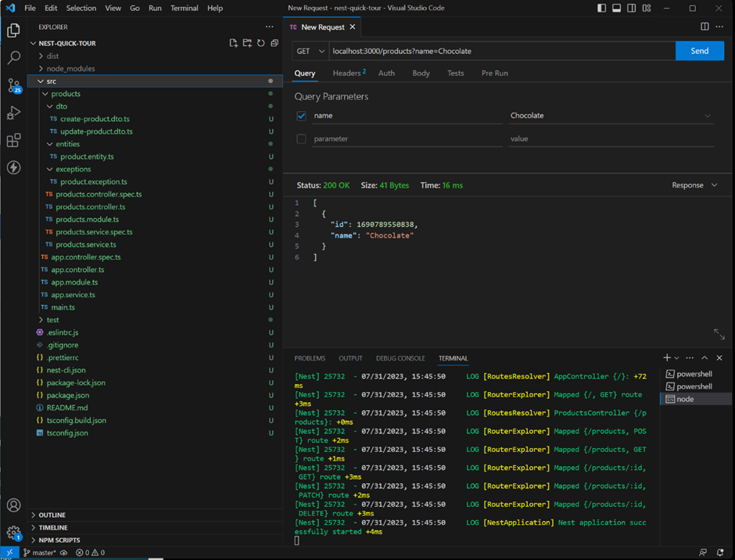Add a new terminal with plus icon
The width and height of the screenshot is (735, 560).
(x=667, y=358)
